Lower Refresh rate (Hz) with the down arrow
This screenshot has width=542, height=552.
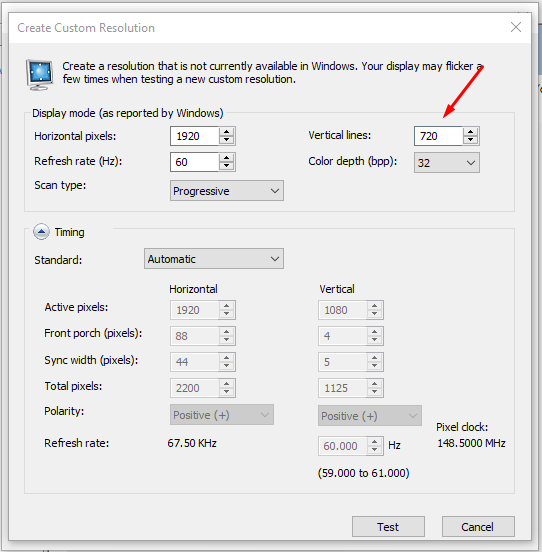pos(227,166)
